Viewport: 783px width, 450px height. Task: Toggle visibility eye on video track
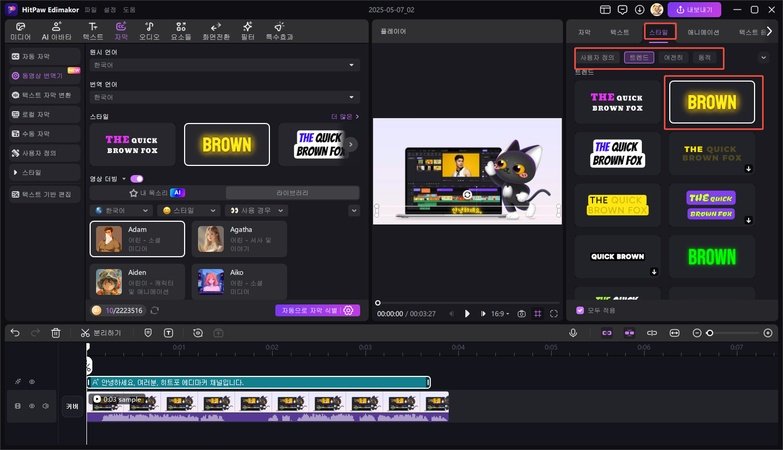[x=32, y=406]
